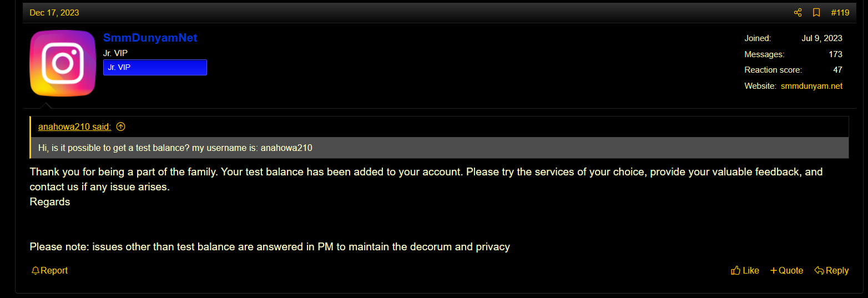Jump to quoted post via arrow icon
The width and height of the screenshot is (868, 298).
pos(121,127)
